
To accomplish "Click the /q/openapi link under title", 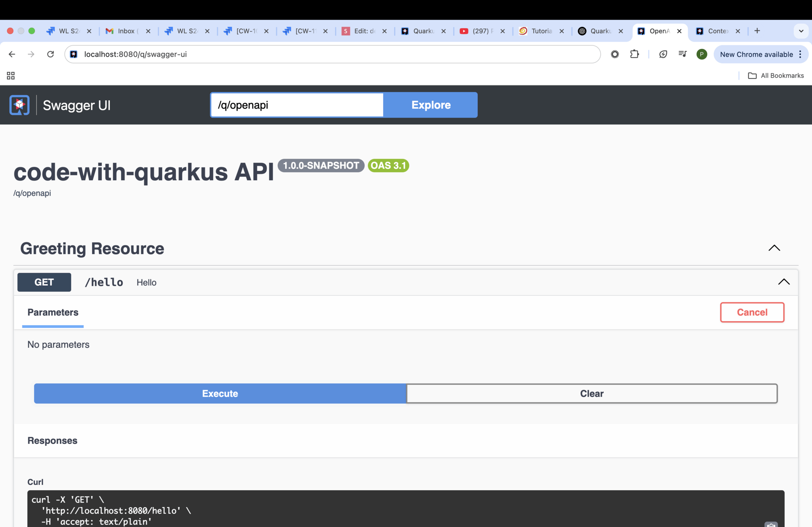I will point(32,193).
